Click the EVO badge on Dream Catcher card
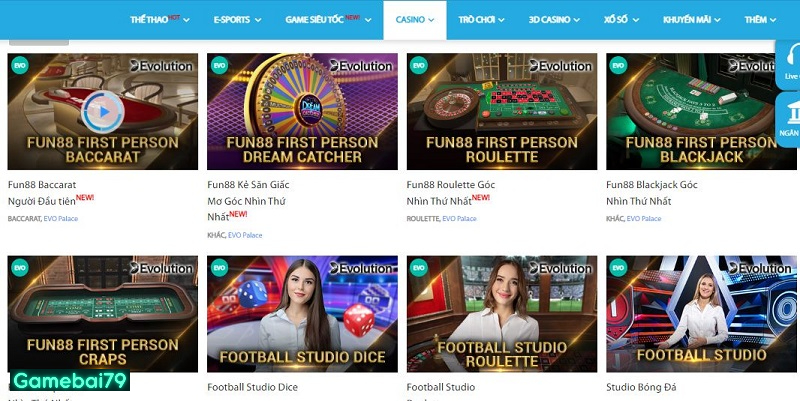 pyautogui.click(x=219, y=65)
